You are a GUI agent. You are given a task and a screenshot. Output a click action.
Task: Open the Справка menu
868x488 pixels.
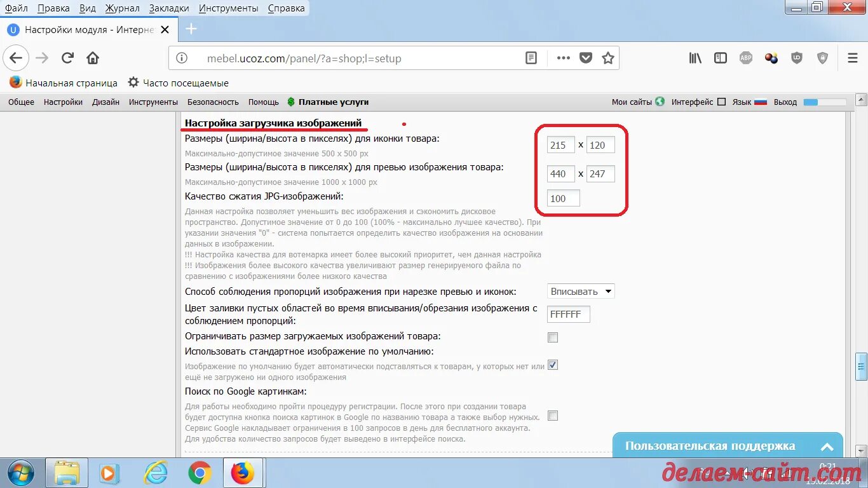[286, 8]
